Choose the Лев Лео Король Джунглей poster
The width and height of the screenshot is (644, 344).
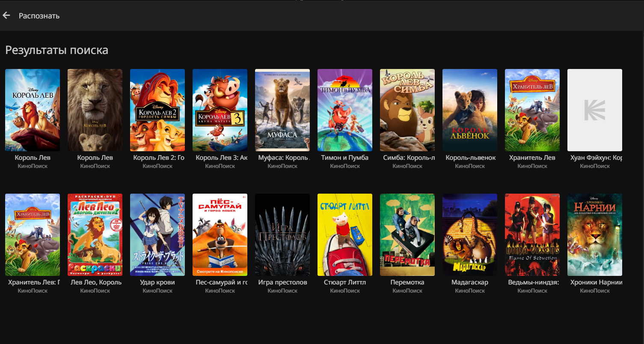click(95, 235)
